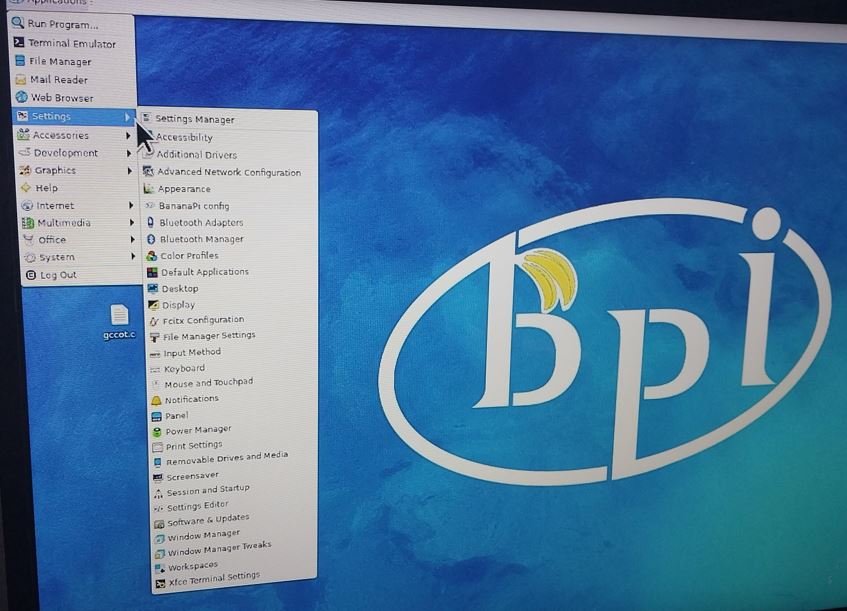
Task: Open the gccot.c file on desktop
Action: click(x=119, y=322)
